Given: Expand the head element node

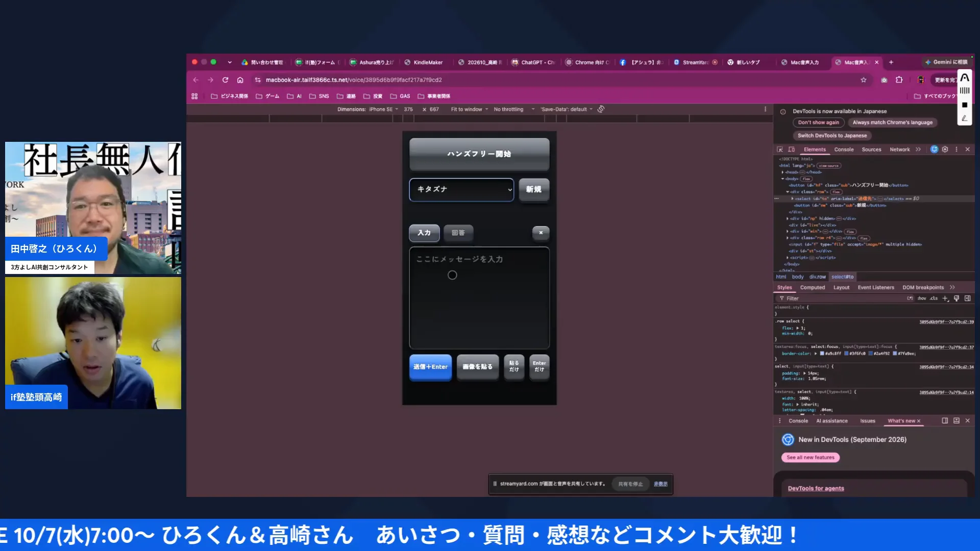Looking at the screenshot, I should coord(782,172).
